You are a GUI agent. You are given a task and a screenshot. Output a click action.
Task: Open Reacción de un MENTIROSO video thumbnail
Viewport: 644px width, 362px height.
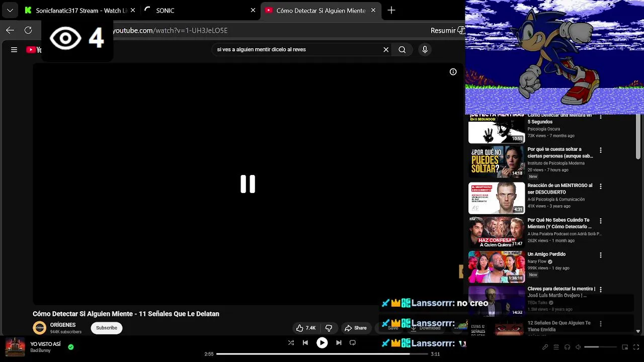point(497,198)
